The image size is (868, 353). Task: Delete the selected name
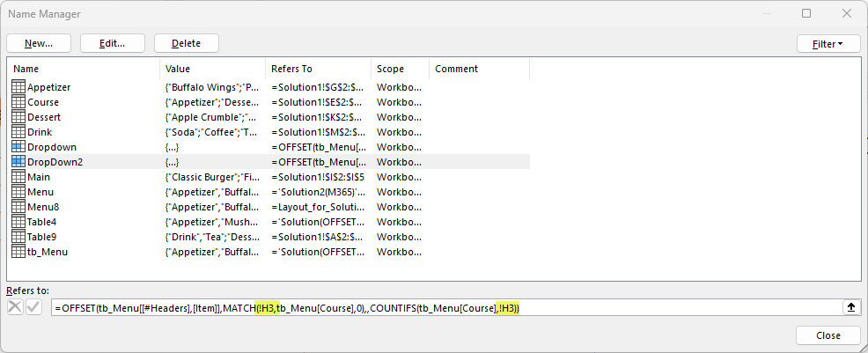pos(186,43)
